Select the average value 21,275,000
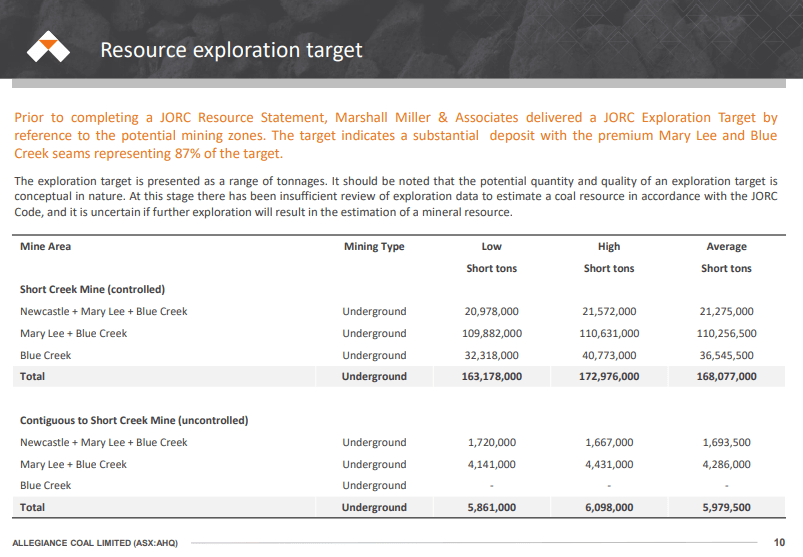Image resolution: width=803 pixels, height=557 pixels. coord(726,311)
